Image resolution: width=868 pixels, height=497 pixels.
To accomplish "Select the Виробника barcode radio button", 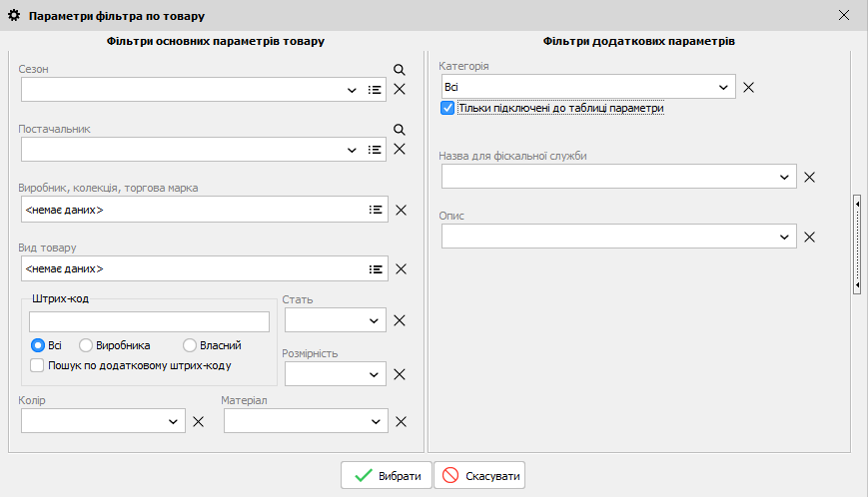I will 86,345.
